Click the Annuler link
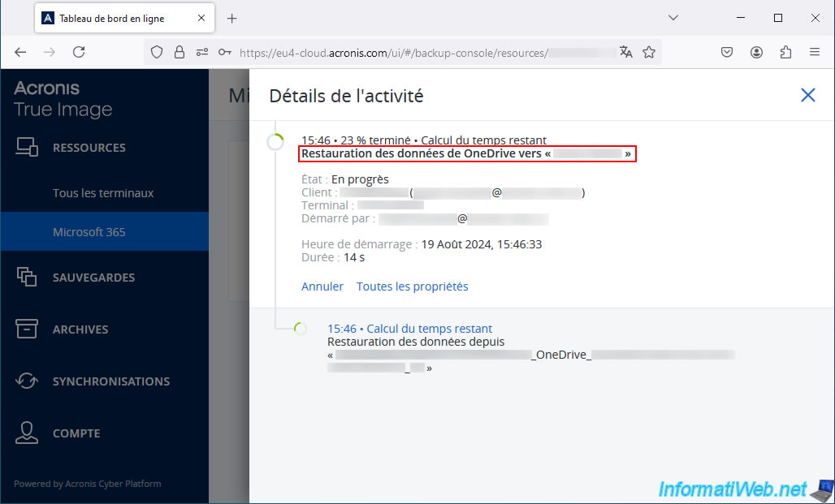835x504 pixels. click(x=322, y=286)
